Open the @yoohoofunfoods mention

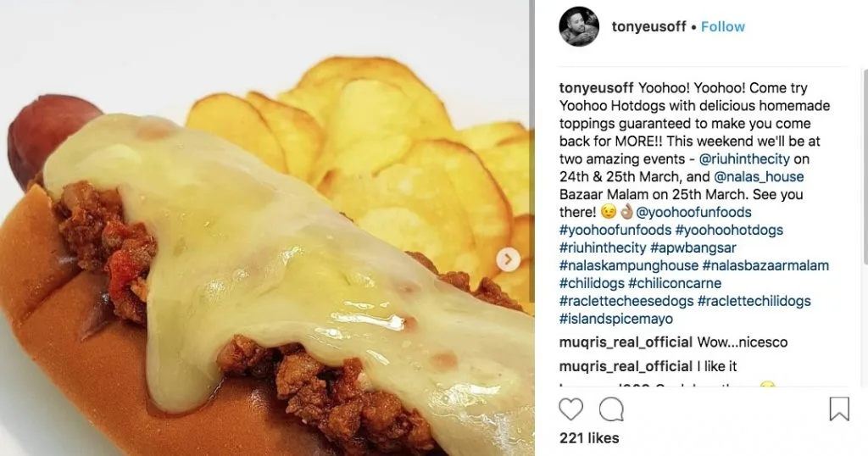[693, 212]
